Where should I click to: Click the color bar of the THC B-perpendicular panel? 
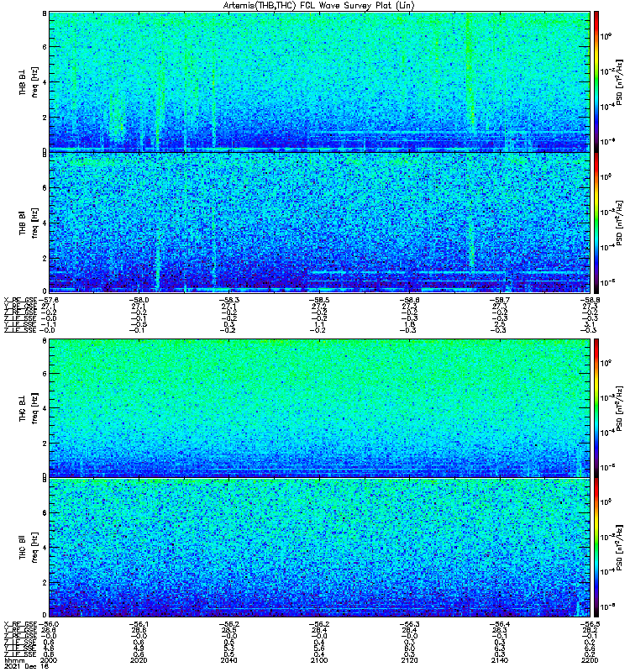[596, 407]
